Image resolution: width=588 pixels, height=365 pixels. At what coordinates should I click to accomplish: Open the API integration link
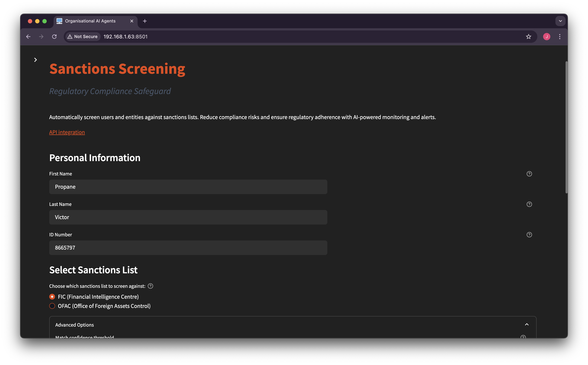(x=67, y=132)
